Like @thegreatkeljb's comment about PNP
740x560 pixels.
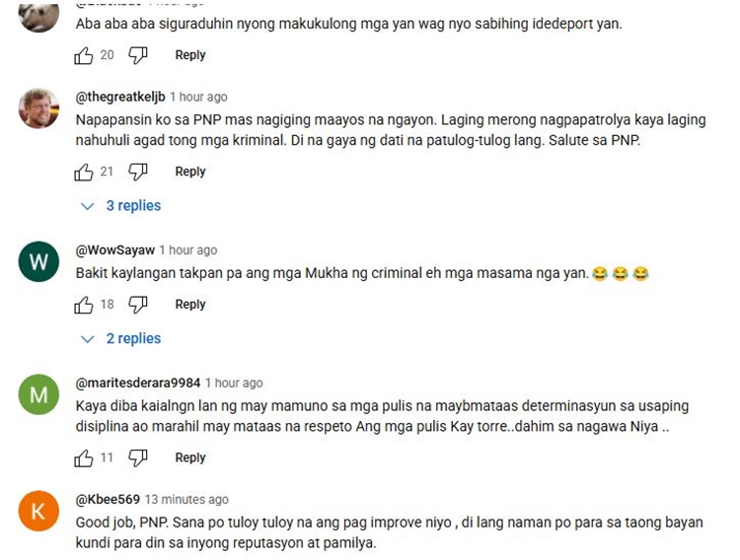click(x=84, y=173)
